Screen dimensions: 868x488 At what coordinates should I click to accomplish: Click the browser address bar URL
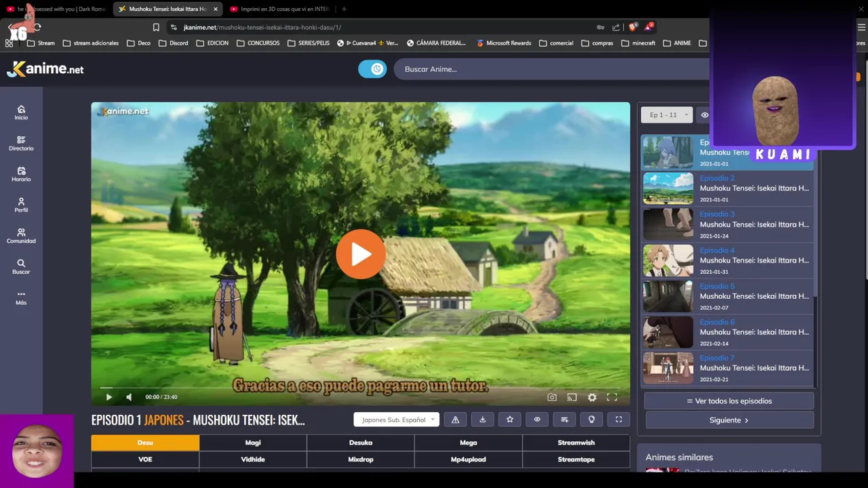(x=262, y=27)
